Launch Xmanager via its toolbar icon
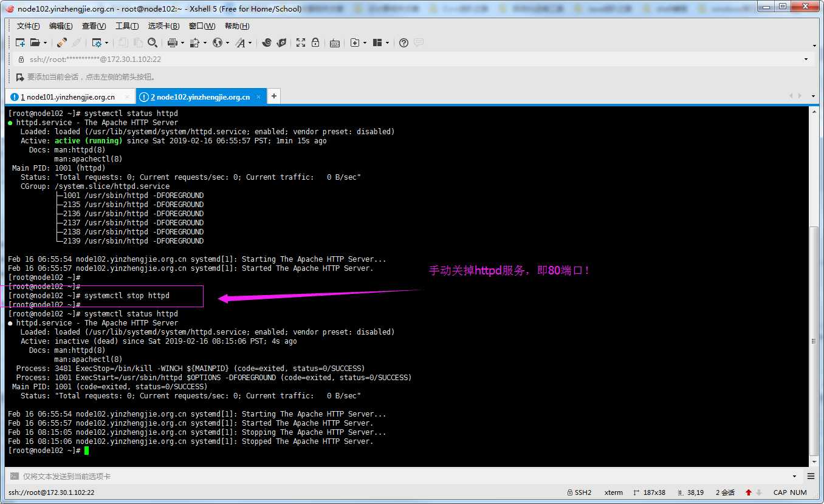The height and width of the screenshot is (504, 824). [281, 43]
